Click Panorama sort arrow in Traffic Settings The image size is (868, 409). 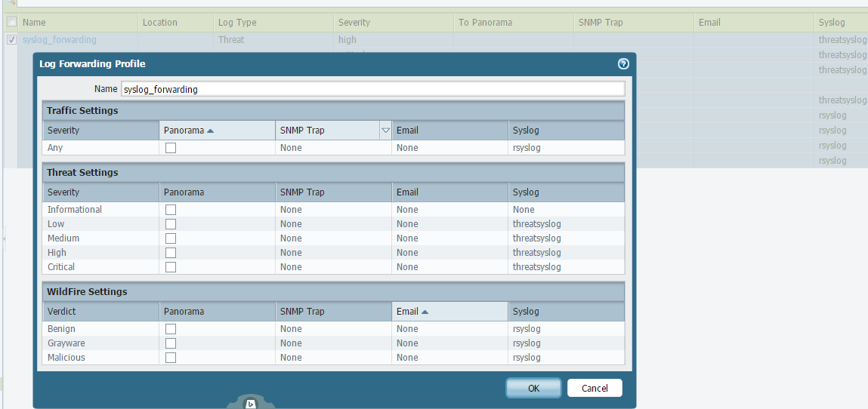coord(210,131)
